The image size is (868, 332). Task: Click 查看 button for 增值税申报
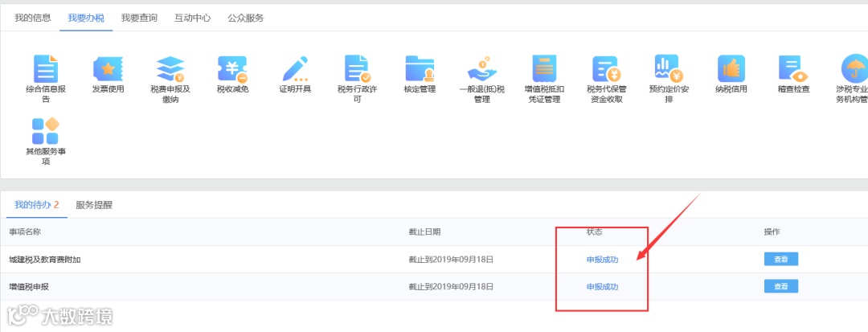(x=781, y=286)
